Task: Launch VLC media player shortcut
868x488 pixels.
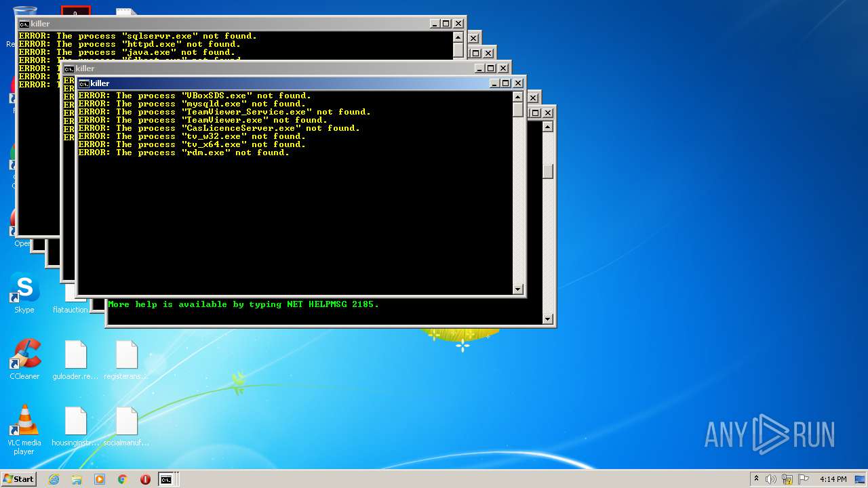Action: [x=24, y=430]
